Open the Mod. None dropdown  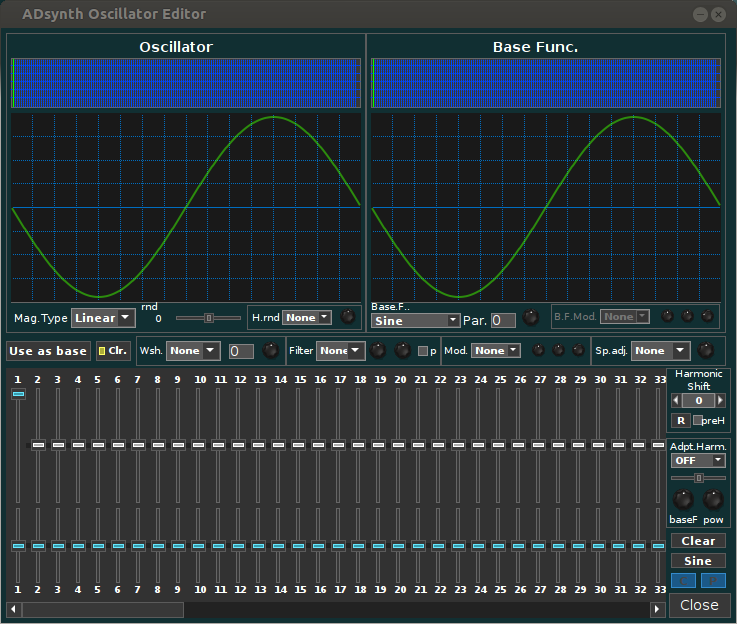pos(496,351)
